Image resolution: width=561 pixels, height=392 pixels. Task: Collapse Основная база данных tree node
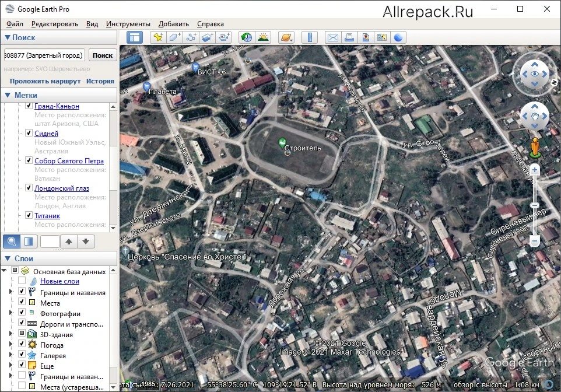[x=4, y=270]
